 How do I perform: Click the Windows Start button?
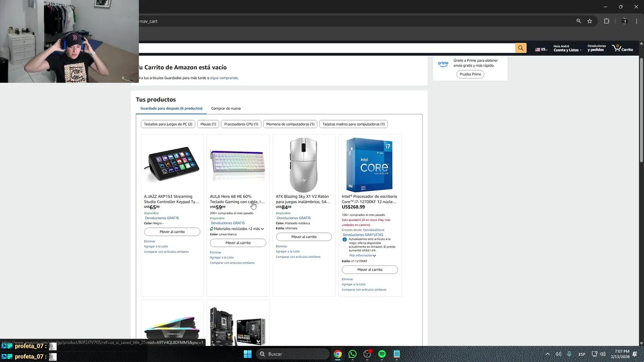pyautogui.click(x=248, y=354)
